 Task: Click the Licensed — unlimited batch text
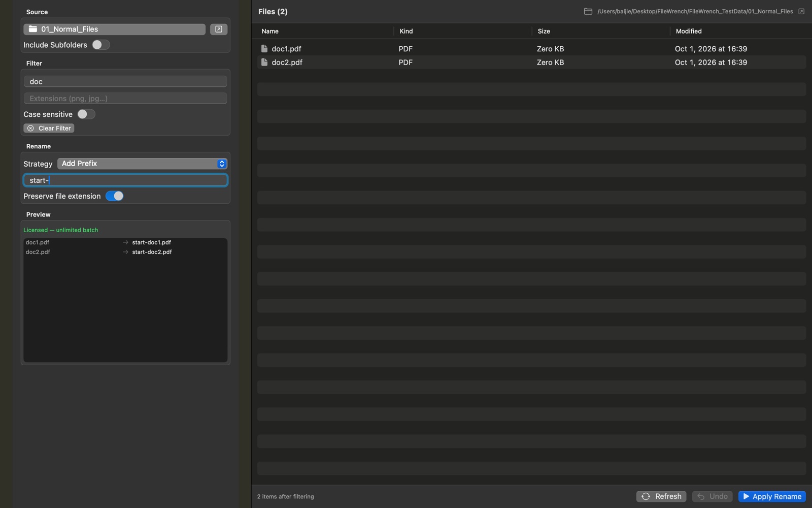click(61, 230)
